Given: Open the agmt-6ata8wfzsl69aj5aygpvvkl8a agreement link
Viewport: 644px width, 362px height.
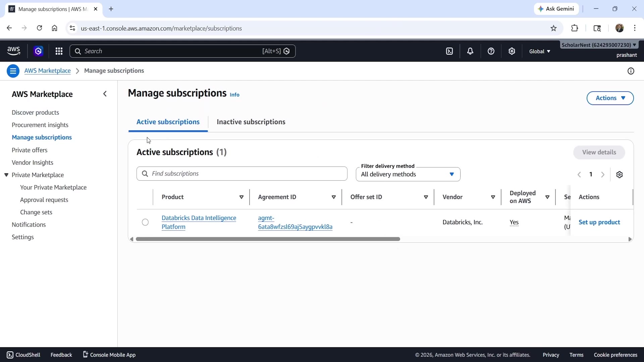Looking at the screenshot, I should tap(295, 222).
